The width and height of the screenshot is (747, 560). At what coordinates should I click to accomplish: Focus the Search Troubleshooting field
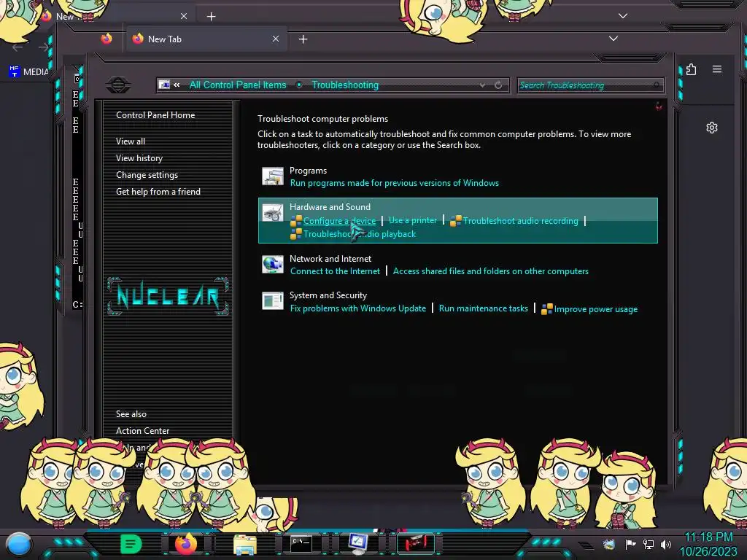pyautogui.click(x=590, y=85)
